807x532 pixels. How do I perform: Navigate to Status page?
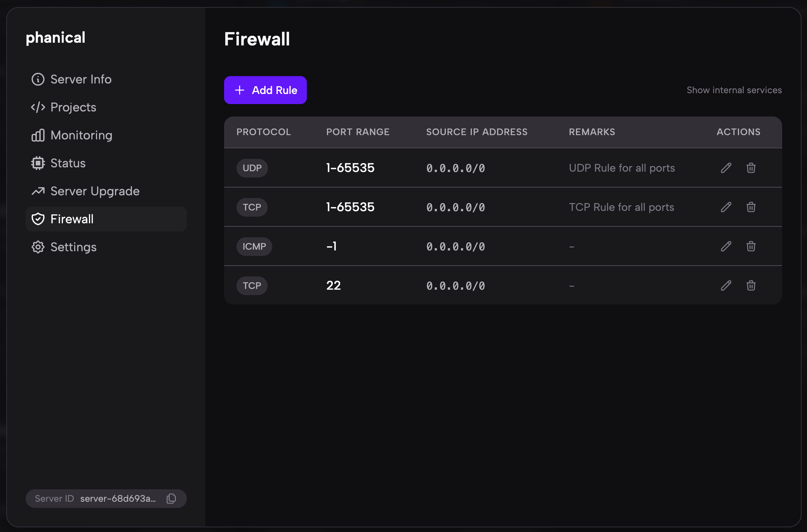click(68, 163)
